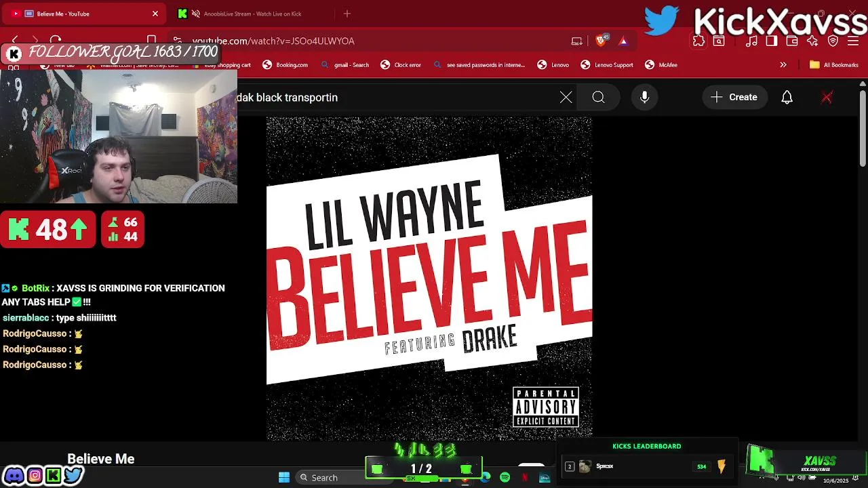Viewport: 868px width, 488px height.
Task: Expand hidden bookmarks with double chevron
Action: (x=783, y=65)
